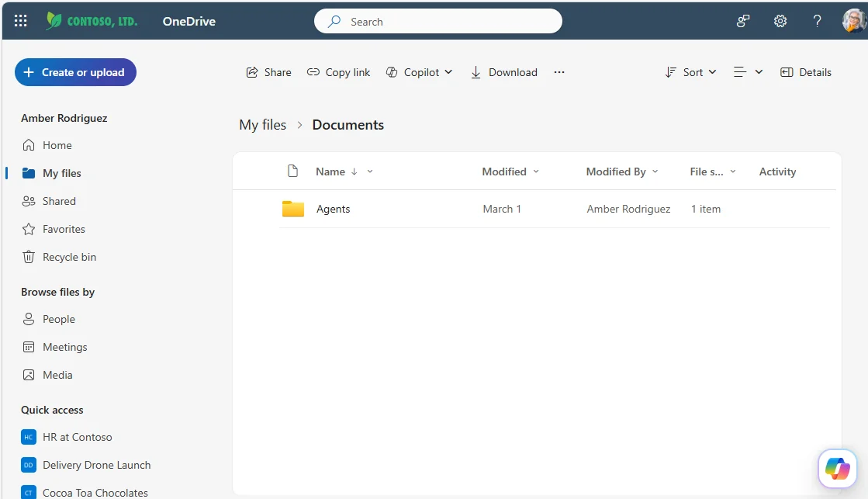Expand the Name column options chevron
868x499 pixels.
click(x=370, y=172)
